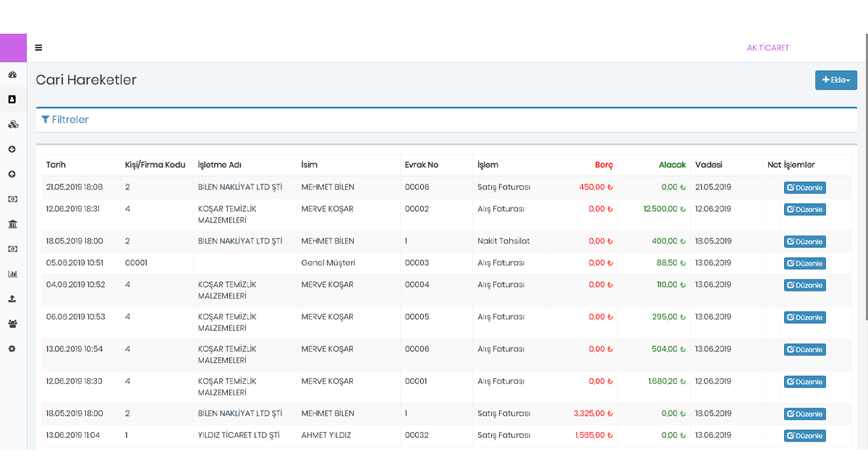The width and height of the screenshot is (868, 472).
Task: Click Düzenle for the AHMET YILDIZ row
Action: 804,436
